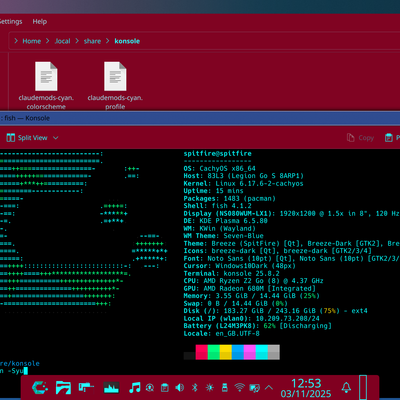Viewport: 400px width, 400px height.
Task: Open the Bluetooth tray icon
Action: [x=195, y=387]
